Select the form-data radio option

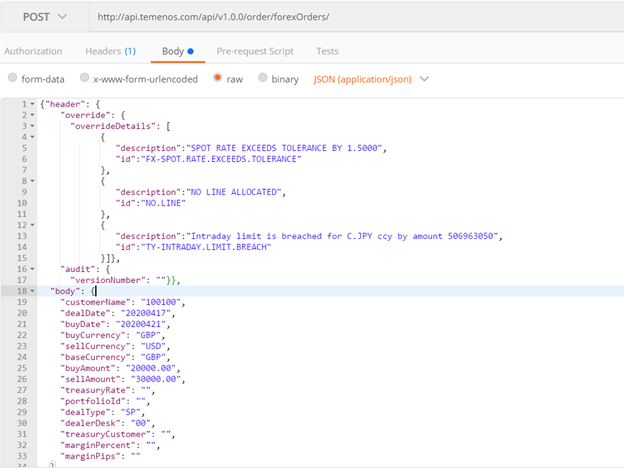pyautogui.click(x=13, y=78)
